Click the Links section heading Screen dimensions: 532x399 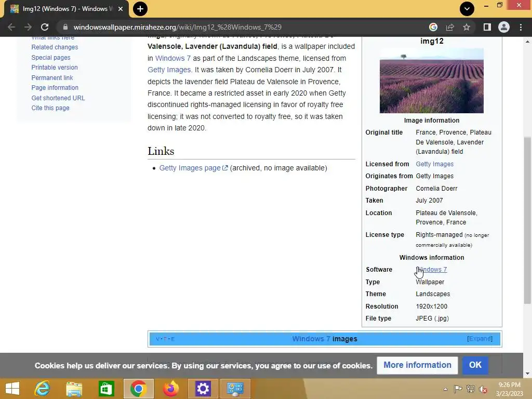click(x=161, y=151)
